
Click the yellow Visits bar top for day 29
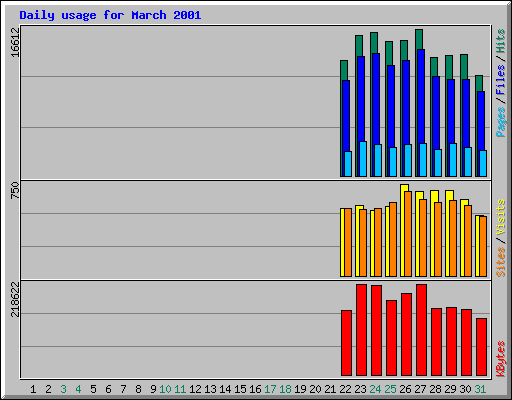coord(449,195)
